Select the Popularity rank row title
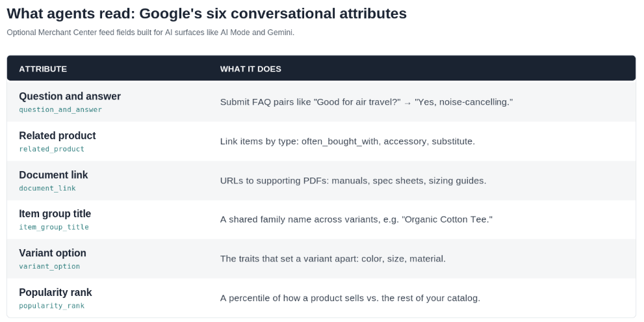 [x=55, y=292]
